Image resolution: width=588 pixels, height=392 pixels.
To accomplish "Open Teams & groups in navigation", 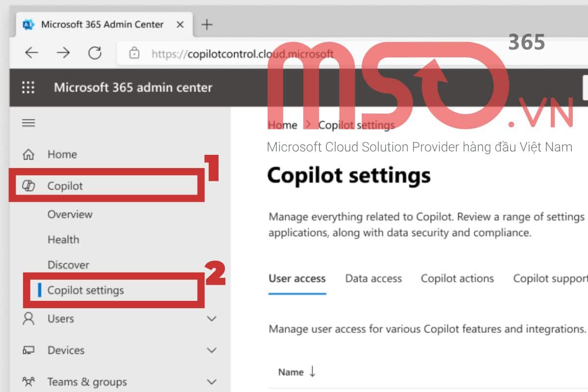I will click(87, 382).
